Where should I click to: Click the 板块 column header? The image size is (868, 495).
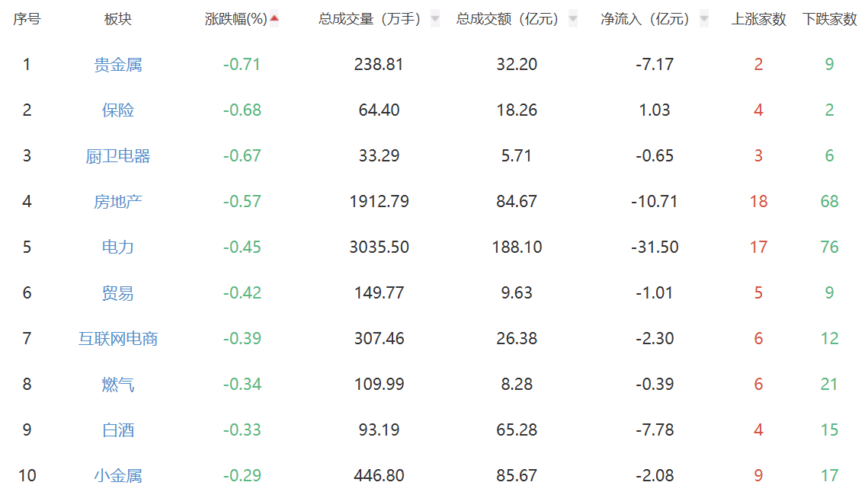click(x=118, y=19)
